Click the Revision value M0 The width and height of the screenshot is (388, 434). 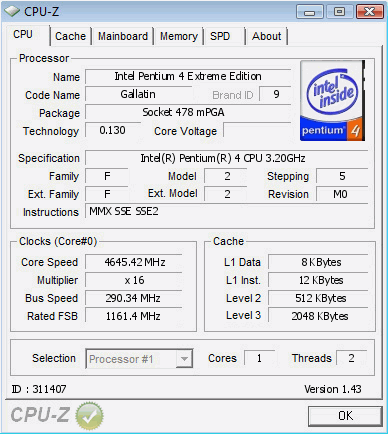tap(342, 194)
